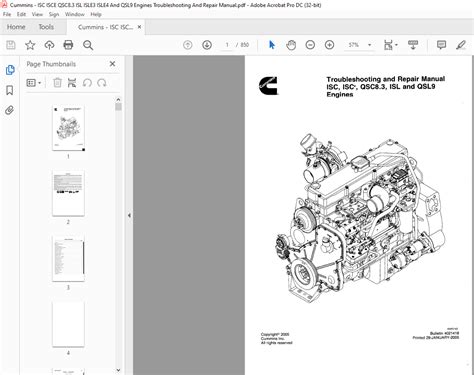Switch to the Tools tab
This screenshot has width=474, height=375.
pos(46,27)
